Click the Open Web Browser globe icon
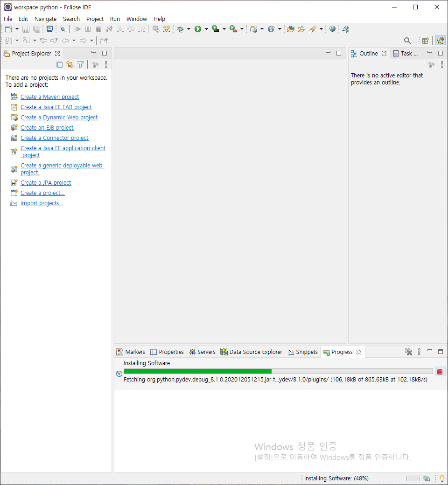The width and height of the screenshot is (448, 485). [x=333, y=29]
